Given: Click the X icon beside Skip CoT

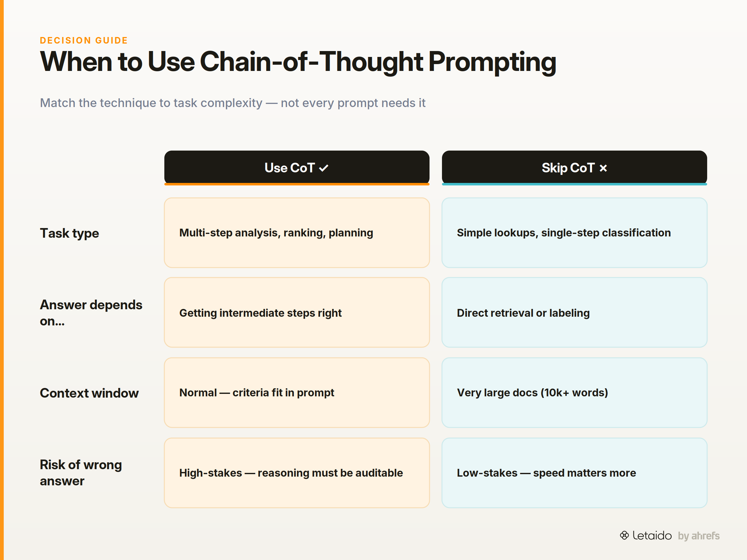Looking at the screenshot, I should pyautogui.click(x=603, y=168).
